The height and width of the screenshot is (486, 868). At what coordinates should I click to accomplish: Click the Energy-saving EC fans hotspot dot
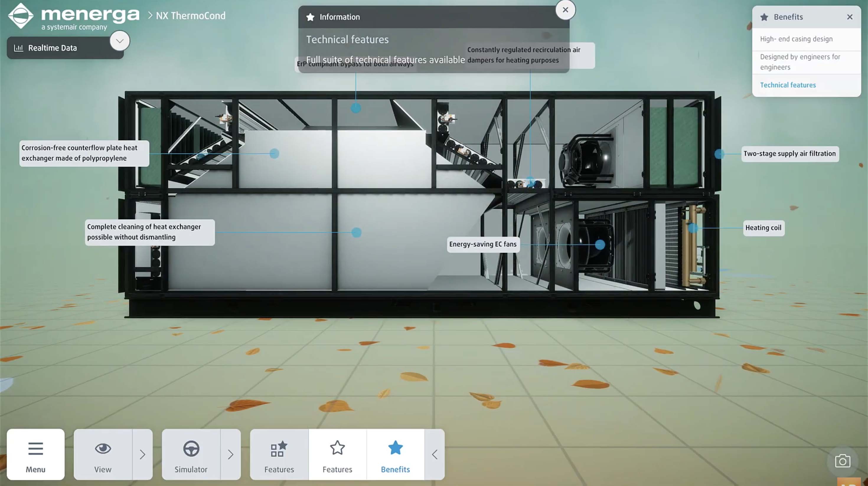point(600,245)
